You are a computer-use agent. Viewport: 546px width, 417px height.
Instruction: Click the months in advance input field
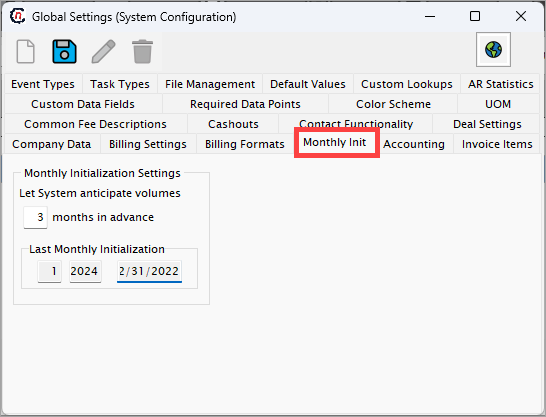(x=36, y=217)
